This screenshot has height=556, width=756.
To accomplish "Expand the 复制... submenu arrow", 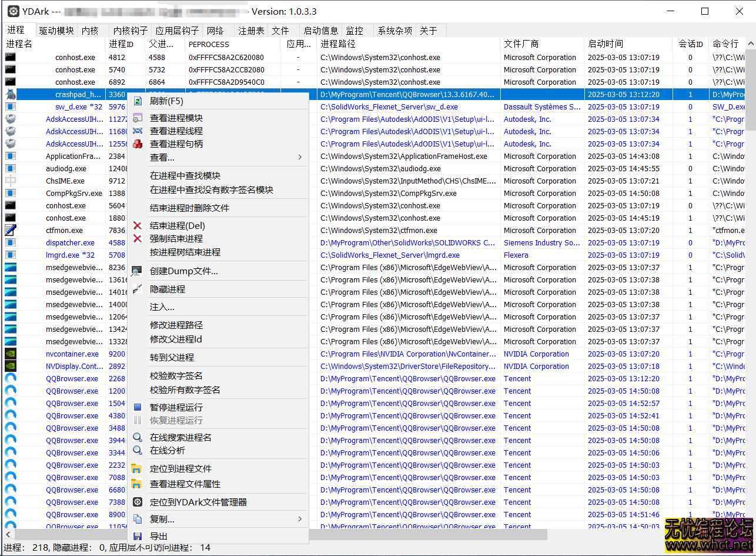I will [300, 519].
